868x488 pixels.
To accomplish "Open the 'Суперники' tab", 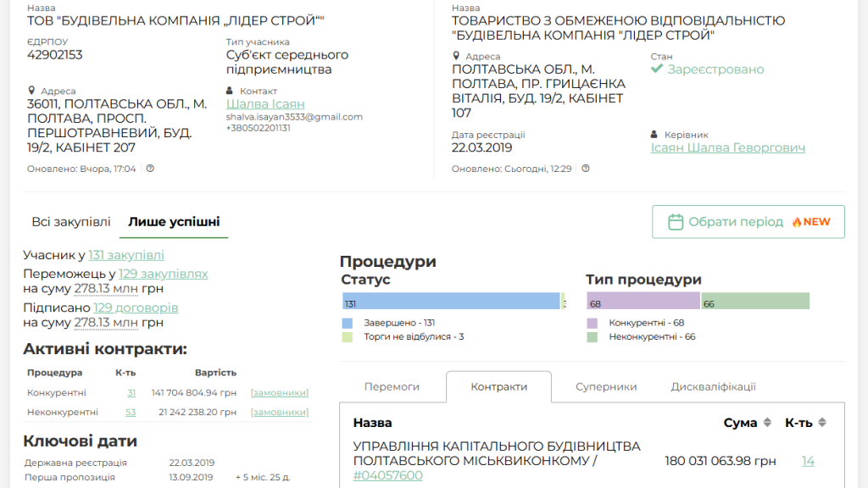I will pyautogui.click(x=606, y=386).
